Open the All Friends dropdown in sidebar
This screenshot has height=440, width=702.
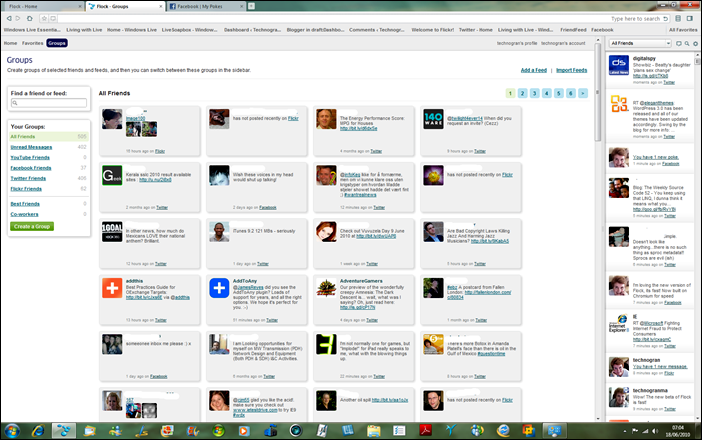[x=640, y=43]
